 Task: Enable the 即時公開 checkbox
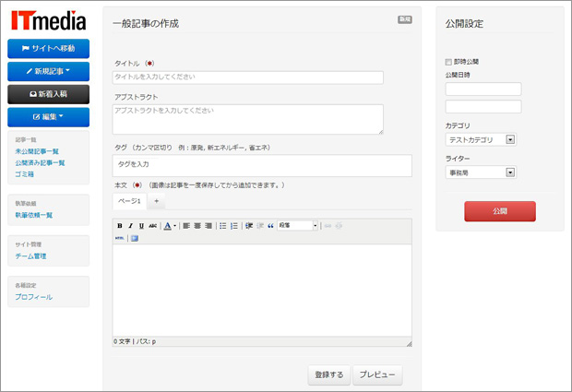pyautogui.click(x=448, y=62)
